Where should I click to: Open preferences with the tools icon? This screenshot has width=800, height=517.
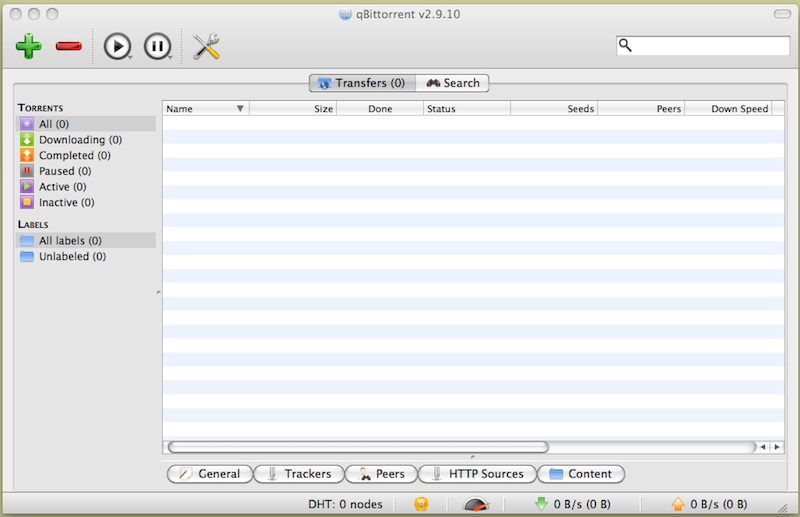point(206,46)
